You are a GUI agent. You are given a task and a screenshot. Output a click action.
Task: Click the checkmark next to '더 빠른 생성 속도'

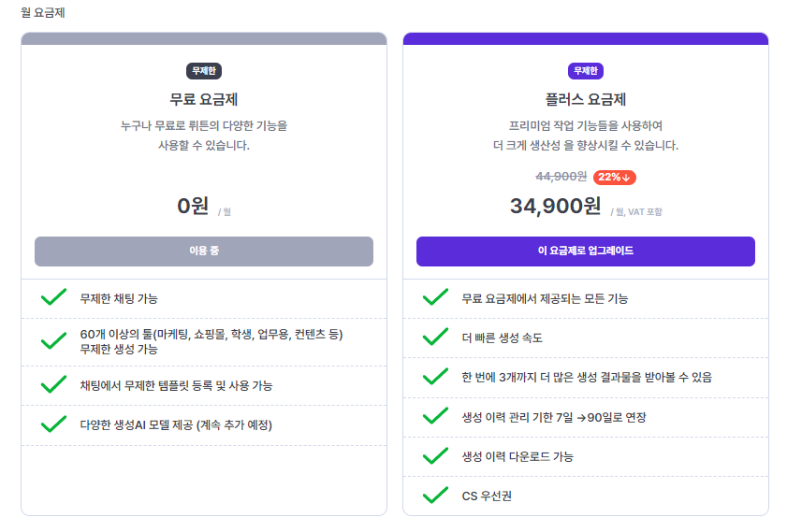click(435, 337)
